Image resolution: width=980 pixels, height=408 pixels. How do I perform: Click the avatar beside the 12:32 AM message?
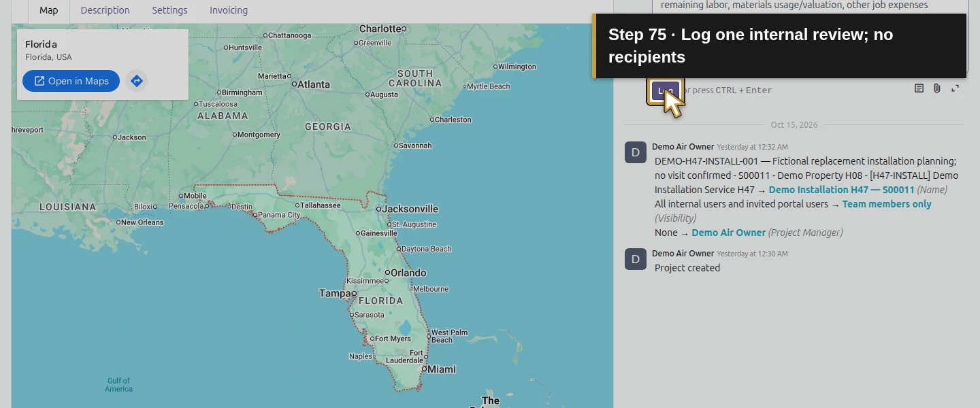636,152
